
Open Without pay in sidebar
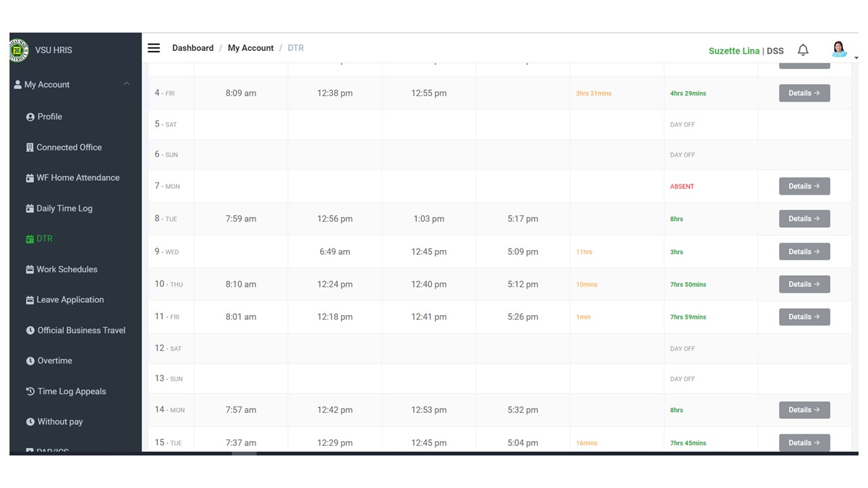pos(60,422)
